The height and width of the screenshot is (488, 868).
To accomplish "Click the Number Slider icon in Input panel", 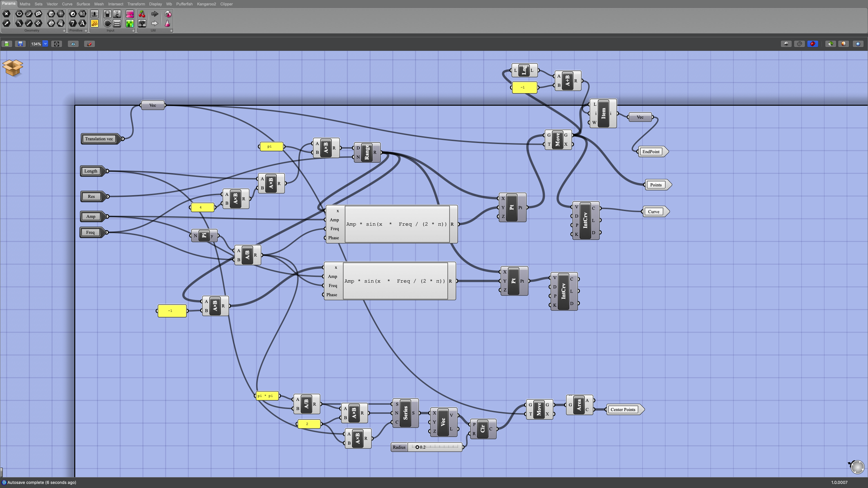I will tap(94, 14).
